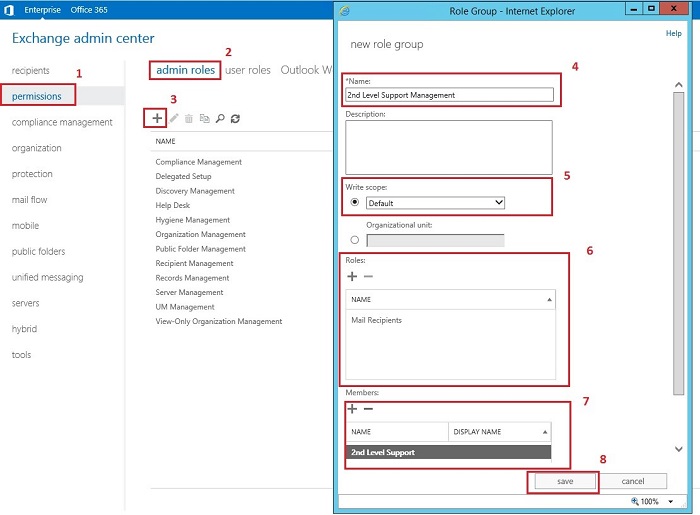Open mail flow in left navigation
Viewport: 700px width, 515px height.
pos(29,200)
